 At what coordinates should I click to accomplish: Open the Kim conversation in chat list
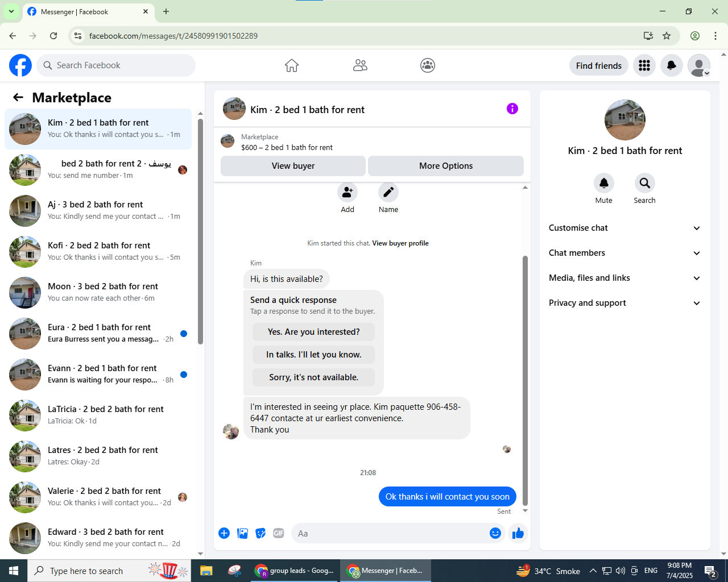point(98,129)
